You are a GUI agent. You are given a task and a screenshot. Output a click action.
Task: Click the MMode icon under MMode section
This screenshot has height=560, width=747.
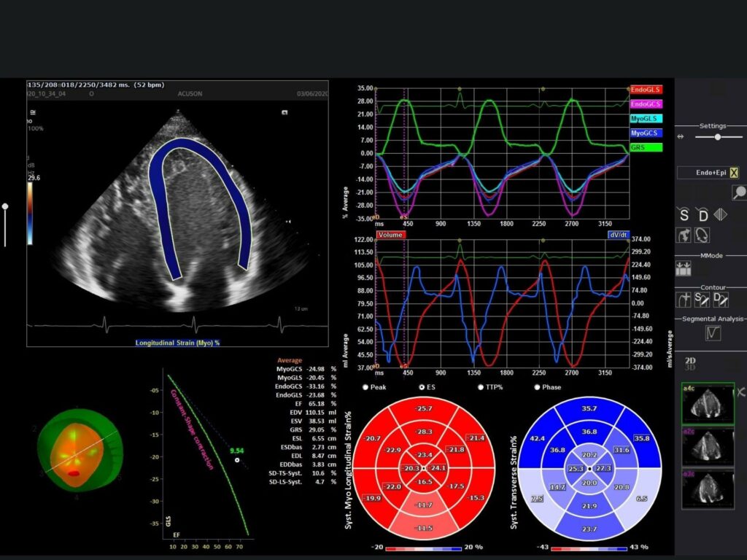coord(684,268)
